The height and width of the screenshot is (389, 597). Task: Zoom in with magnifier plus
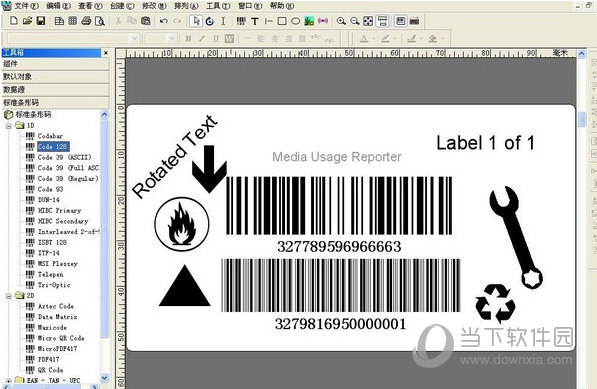341,21
